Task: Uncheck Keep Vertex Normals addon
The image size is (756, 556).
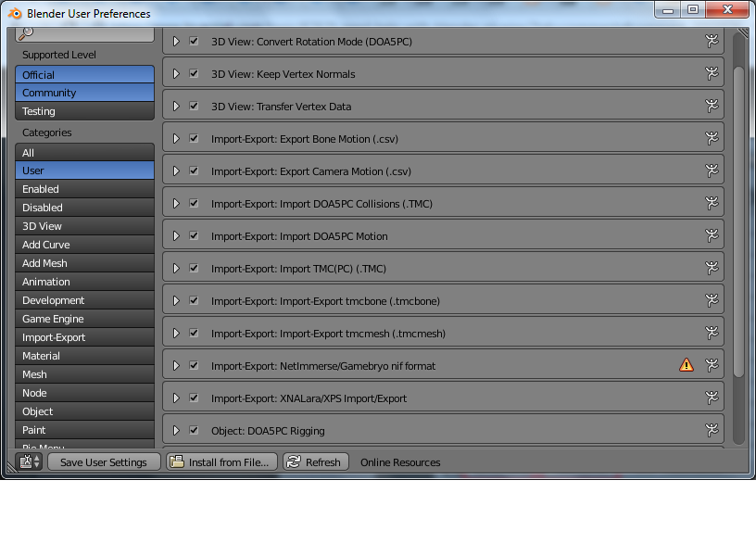Action: tap(194, 74)
